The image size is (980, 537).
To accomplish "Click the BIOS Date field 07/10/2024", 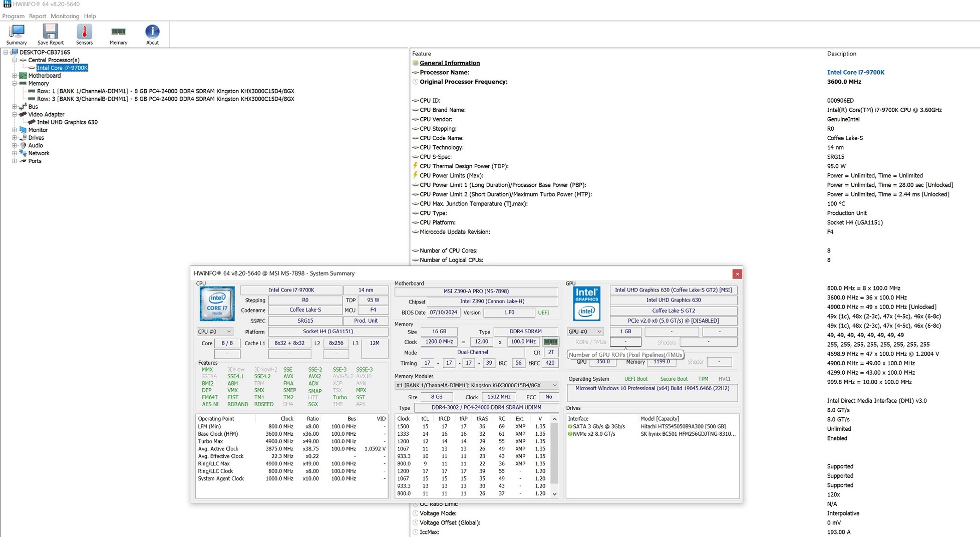I will pos(443,313).
